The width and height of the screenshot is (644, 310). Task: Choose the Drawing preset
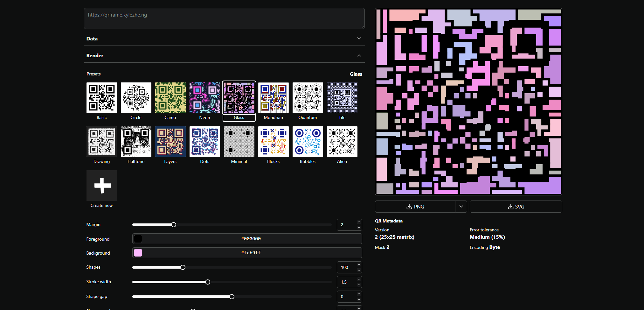pyautogui.click(x=102, y=142)
